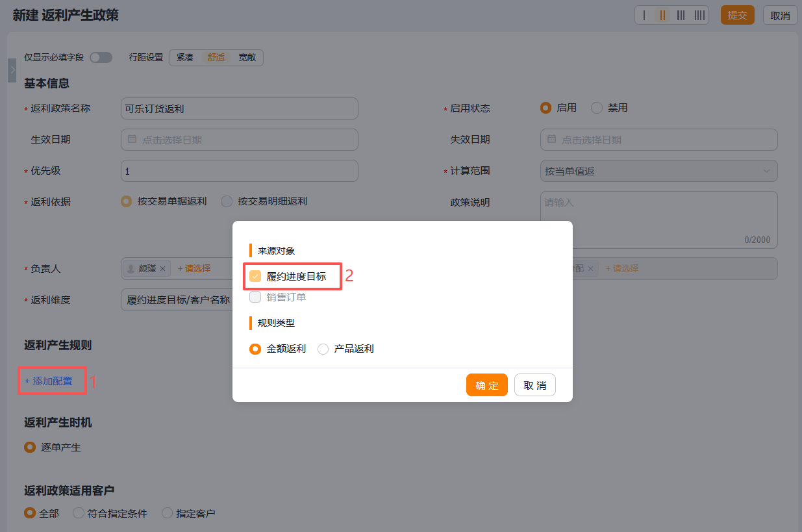The height and width of the screenshot is (532, 802).
Task: Select 金额返利 rule type
Action: [255, 349]
